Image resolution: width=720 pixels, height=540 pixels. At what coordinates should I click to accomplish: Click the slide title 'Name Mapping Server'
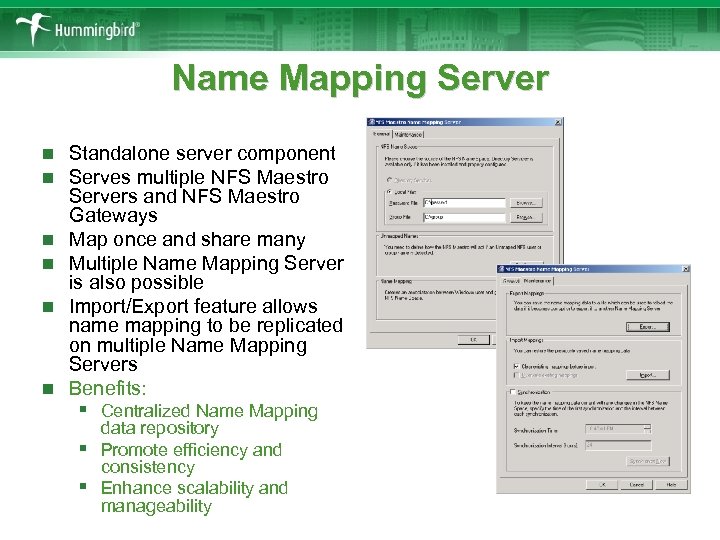[x=360, y=78]
